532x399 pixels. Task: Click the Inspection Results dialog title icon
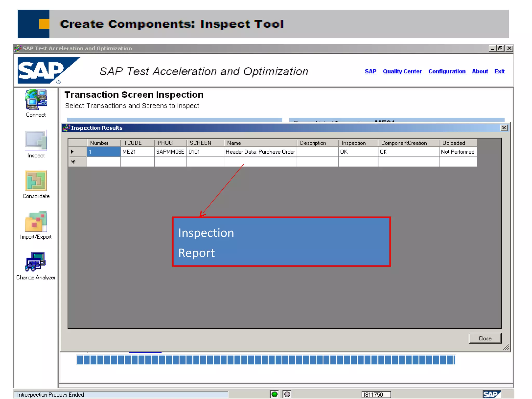coord(66,128)
